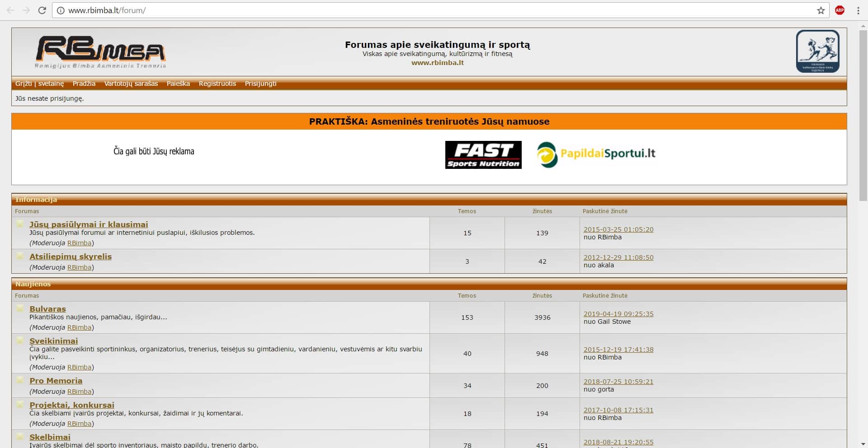Open forum 'Jūsų pasiūlymai ir klausimai'
This screenshot has width=868, height=448.
89,224
